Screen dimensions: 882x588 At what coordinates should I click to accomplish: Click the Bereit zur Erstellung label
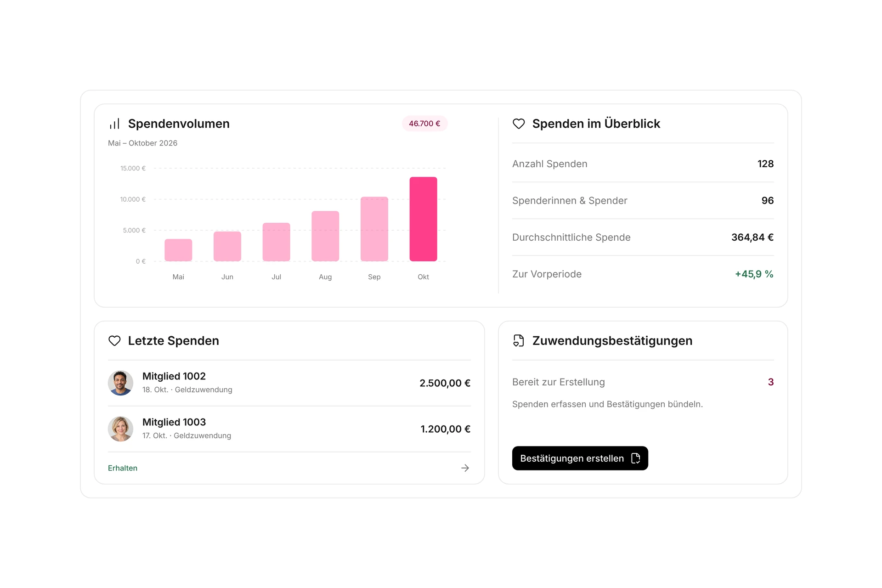point(559,382)
